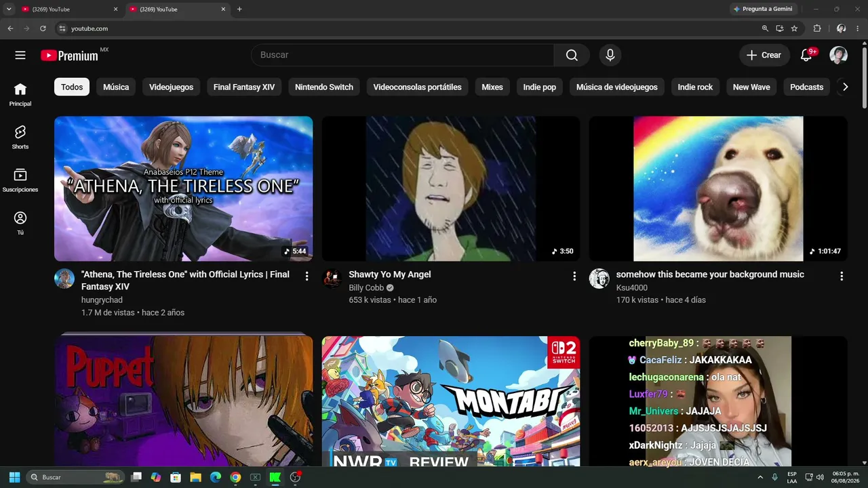Open the Tú page in the sidebar
This screenshot has width=868, height=488.
[x=20, y=222]
